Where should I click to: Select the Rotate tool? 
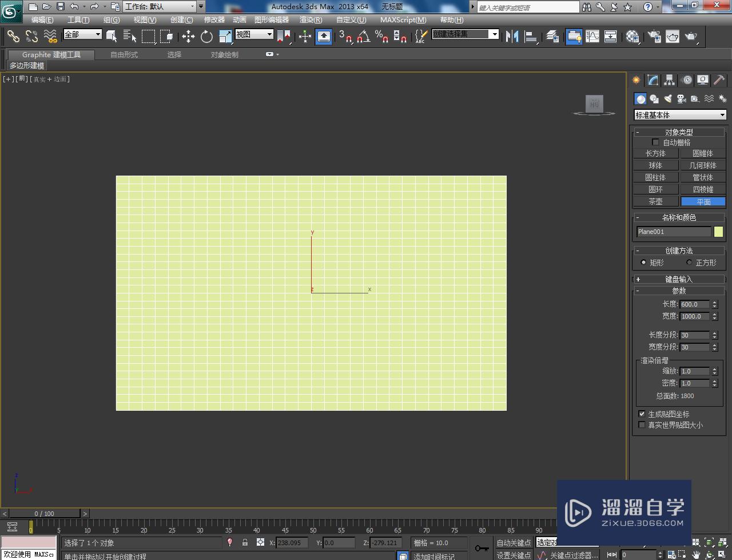(206, 37)
